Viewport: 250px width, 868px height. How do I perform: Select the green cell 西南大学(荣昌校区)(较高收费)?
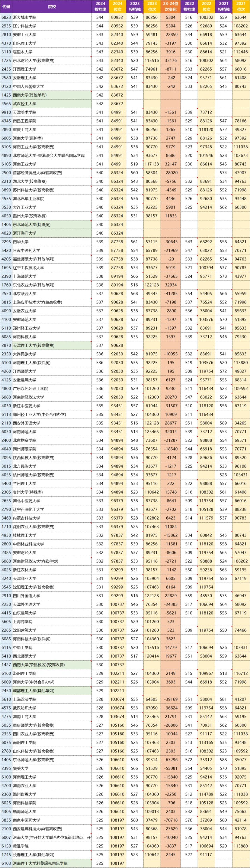point(52,665)
